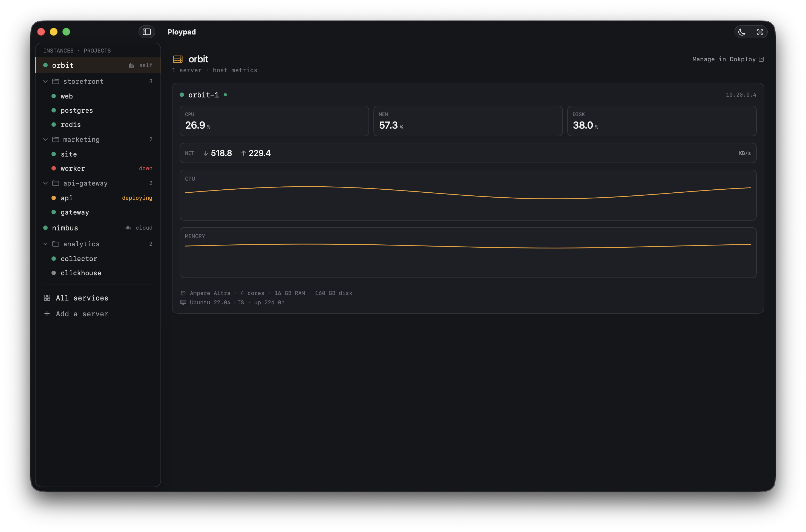Click the orange status dot beside api

(x=54, y=198)
